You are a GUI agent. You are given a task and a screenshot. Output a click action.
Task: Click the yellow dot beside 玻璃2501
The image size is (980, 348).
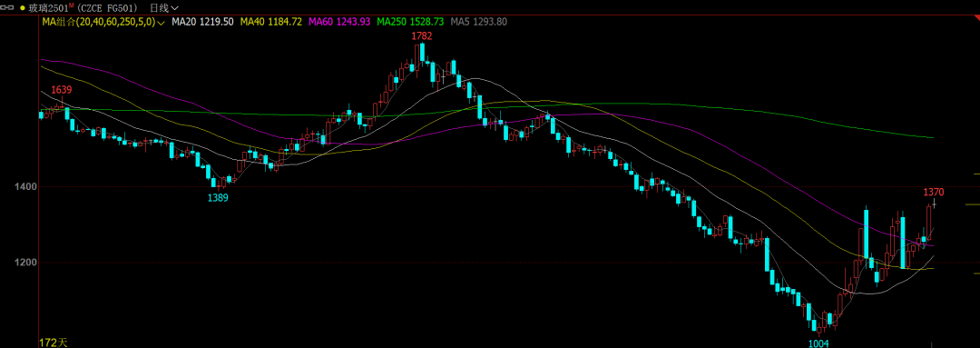(x=23, y=8)
